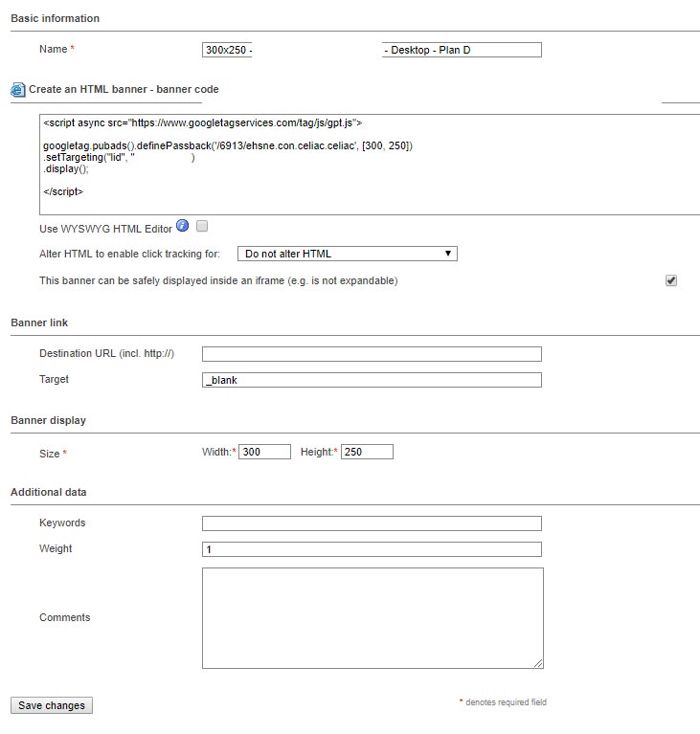Grab the Comments box resize handle
The width and height of the screenshot is (700, 734).
coord(538,663)
